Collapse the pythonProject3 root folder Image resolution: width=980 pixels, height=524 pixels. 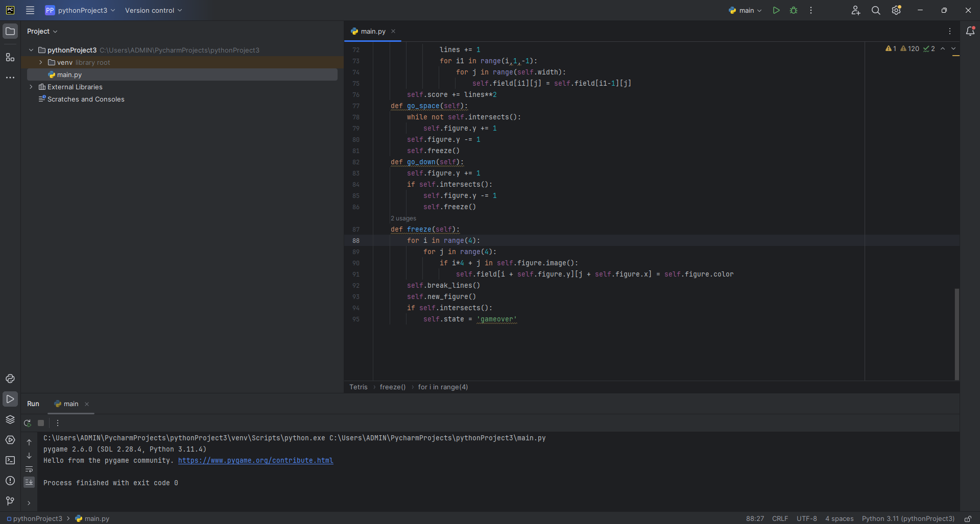tap(31, 50)
